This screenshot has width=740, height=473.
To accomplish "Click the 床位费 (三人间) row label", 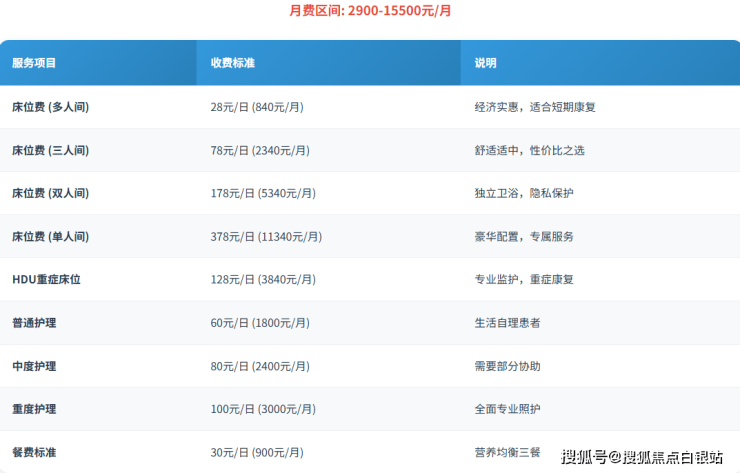I will 50,150.
